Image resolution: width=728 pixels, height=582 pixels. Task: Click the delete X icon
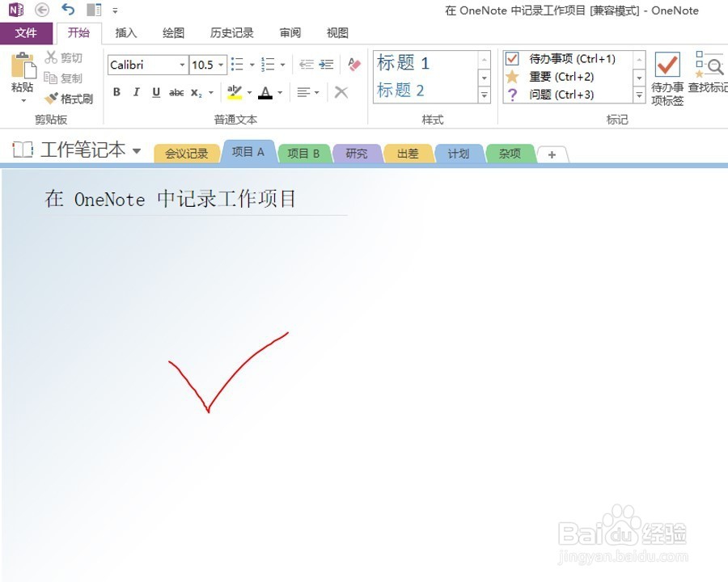[x=341, y=92]
